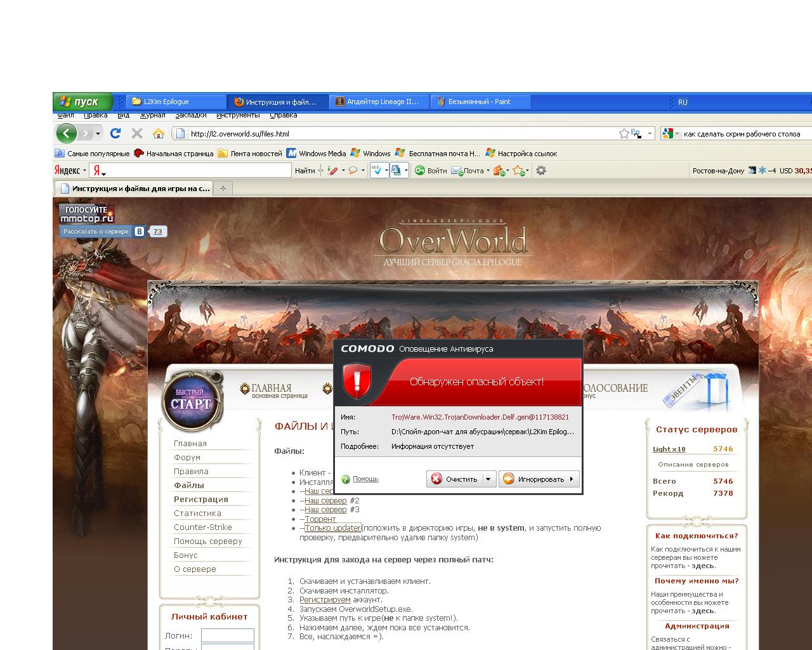Click the Торрент download link
Image resolution: width=812 pixels, height=650 pixels.
[x=320, y=519]
